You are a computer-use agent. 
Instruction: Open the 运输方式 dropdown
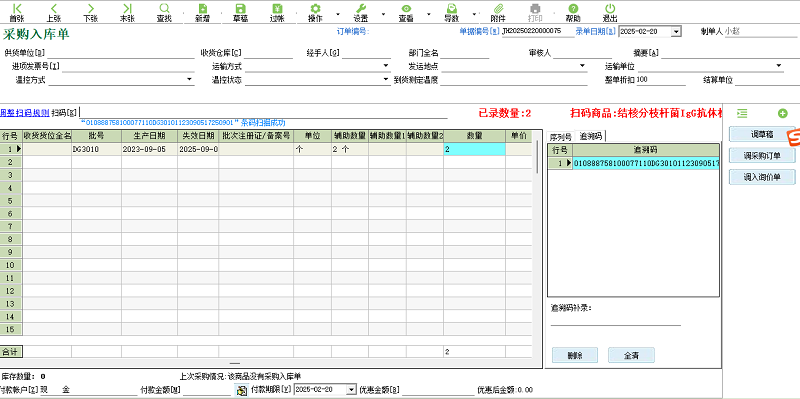[386, 66]
